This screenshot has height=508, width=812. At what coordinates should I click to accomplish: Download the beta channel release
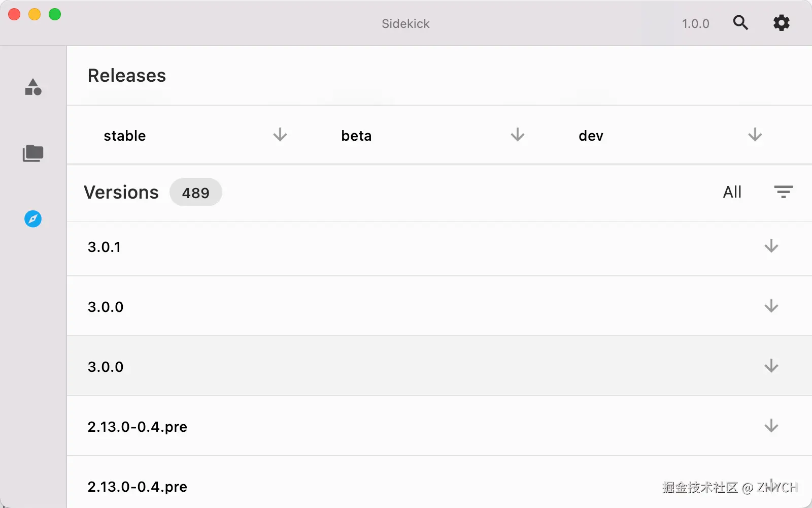click(x=517, y=135)
